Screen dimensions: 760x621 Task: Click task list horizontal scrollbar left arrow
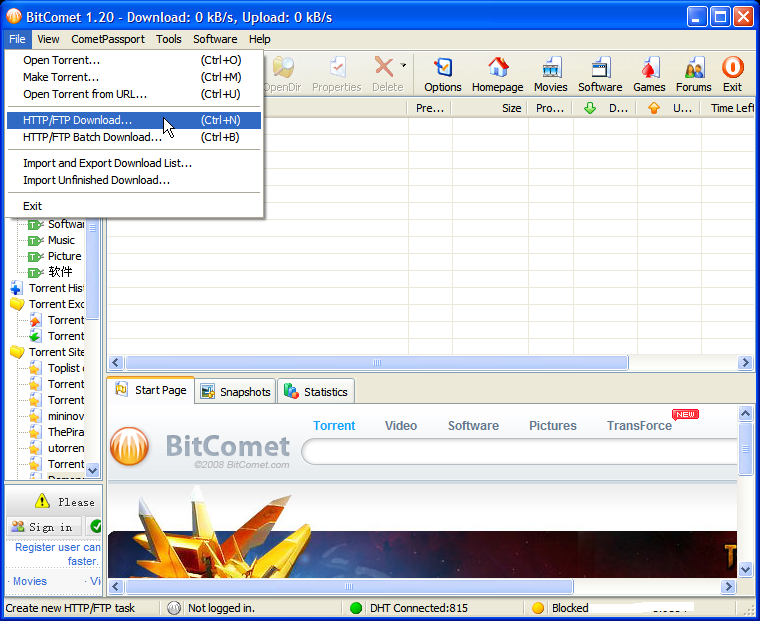(116, 363)
